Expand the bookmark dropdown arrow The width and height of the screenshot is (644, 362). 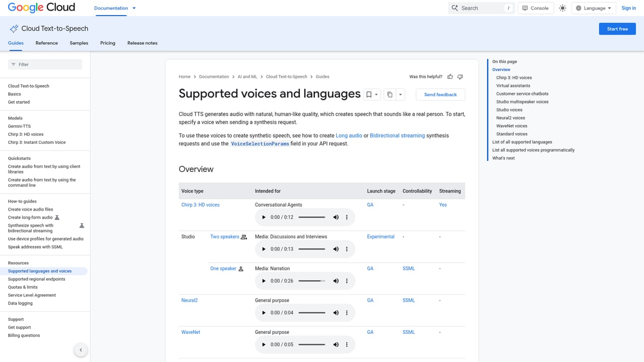tap(376, 95)
